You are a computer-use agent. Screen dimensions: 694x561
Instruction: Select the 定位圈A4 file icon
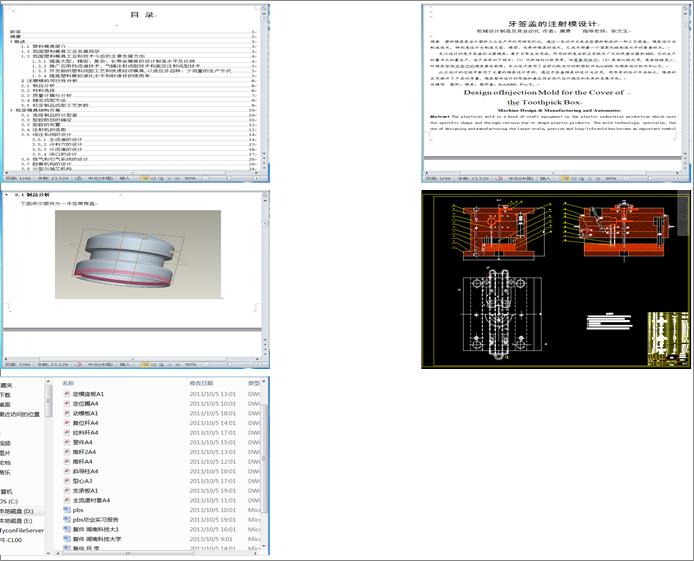[x=67, y=403]
